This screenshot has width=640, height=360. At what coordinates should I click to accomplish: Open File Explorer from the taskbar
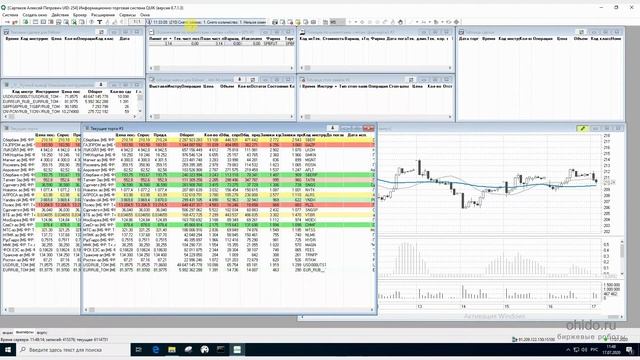coord(172,350)
